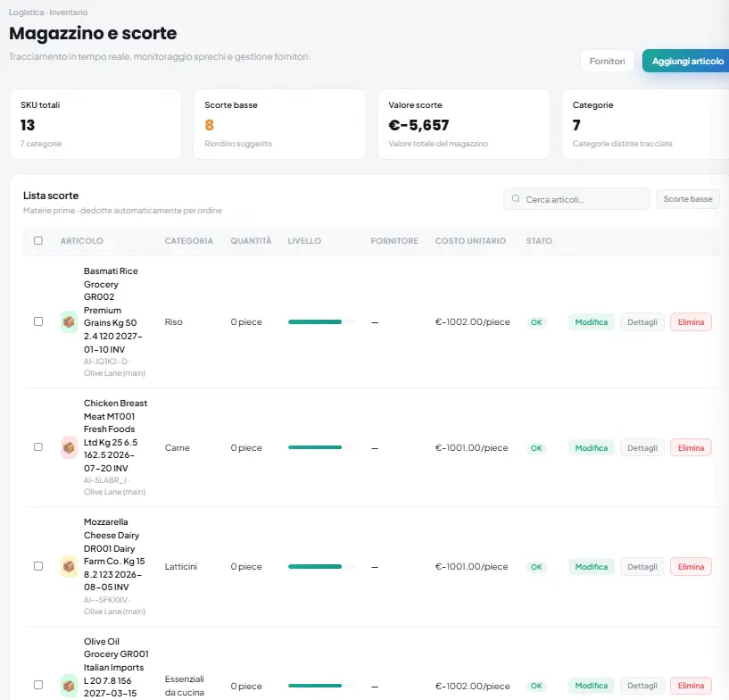The height and width of the screenshot is (700, 729).
Task: Click the 0 piece quantity for Chicken Breast
Action: coord(246,447)
